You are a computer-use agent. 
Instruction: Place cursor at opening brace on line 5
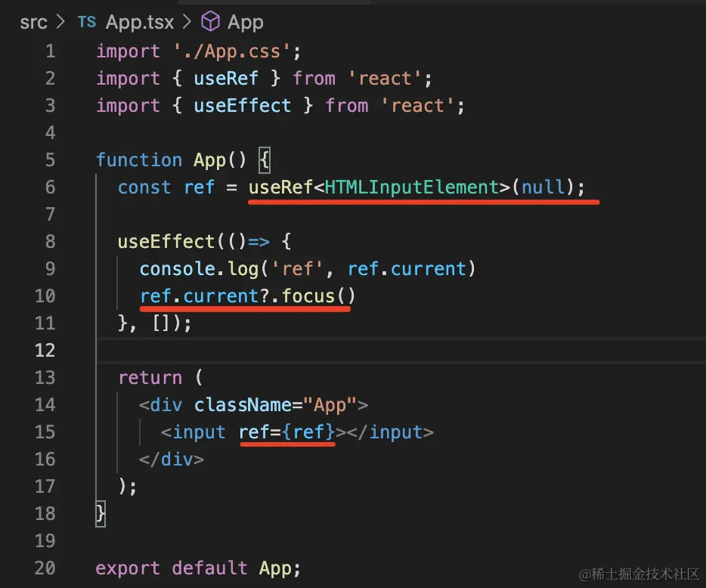pos(265,160)
